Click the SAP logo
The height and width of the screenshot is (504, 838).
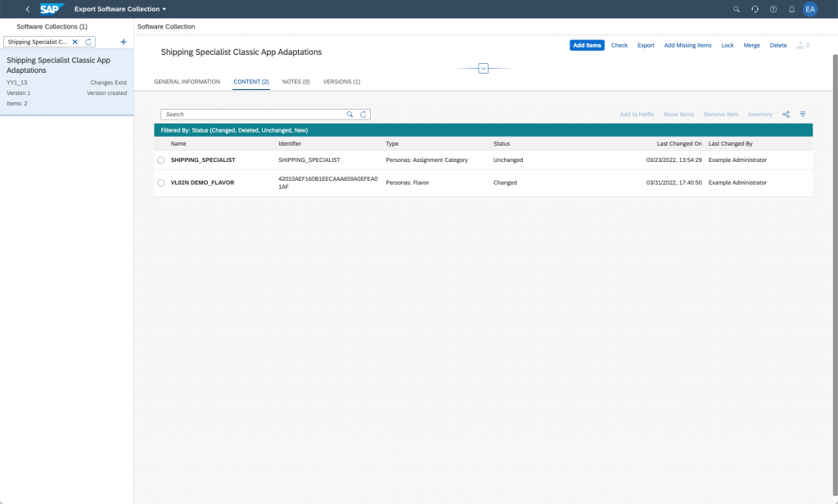coord(52,9)
